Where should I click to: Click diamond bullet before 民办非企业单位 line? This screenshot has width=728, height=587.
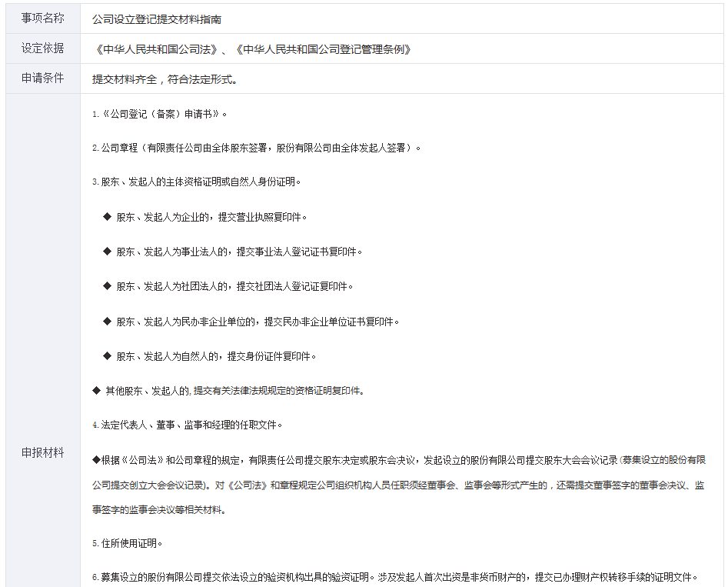click(107, 321)
